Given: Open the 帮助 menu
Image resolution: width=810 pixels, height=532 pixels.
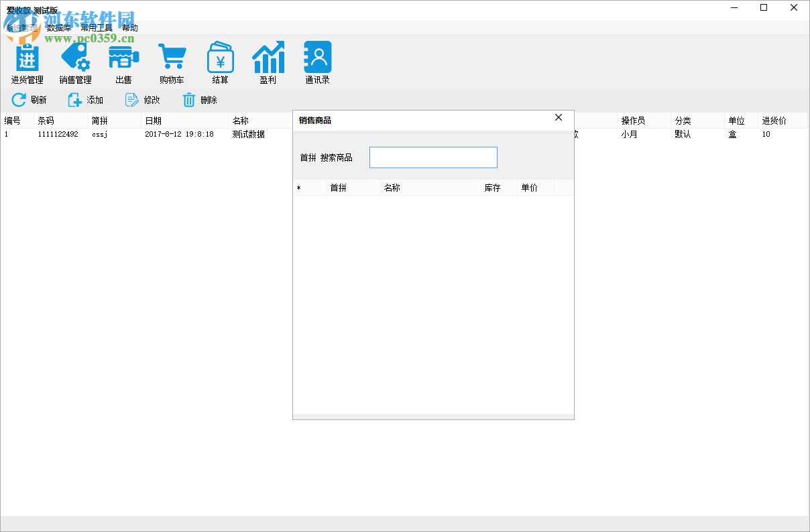Looking at the screenshot, I should [129, 27].
